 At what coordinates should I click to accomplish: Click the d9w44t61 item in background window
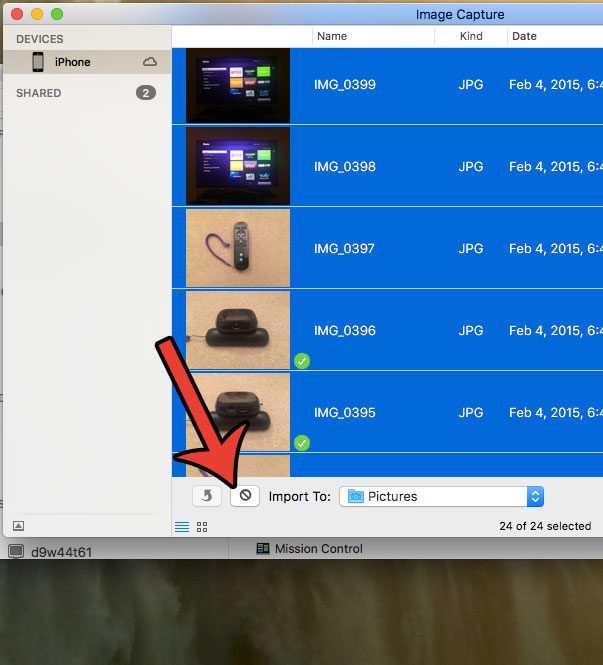tap(61, 552)
